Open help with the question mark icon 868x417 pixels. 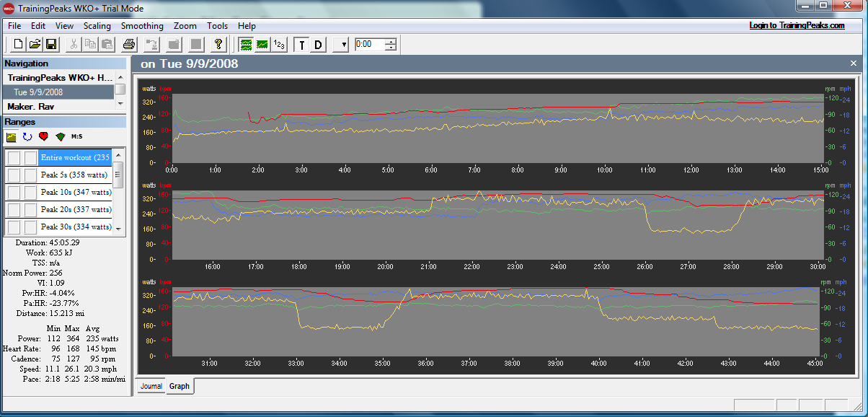pos(219,45)
